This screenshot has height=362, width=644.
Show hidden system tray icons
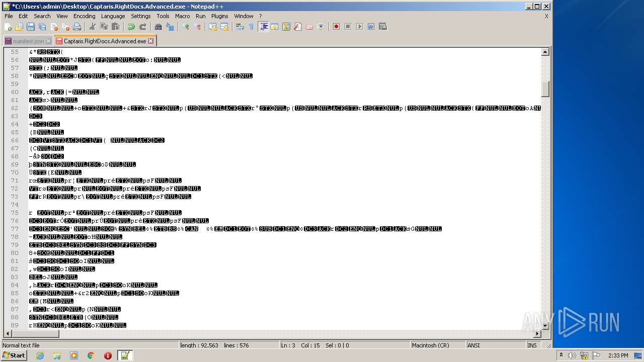pyautogui.click(x=561, y=355)
